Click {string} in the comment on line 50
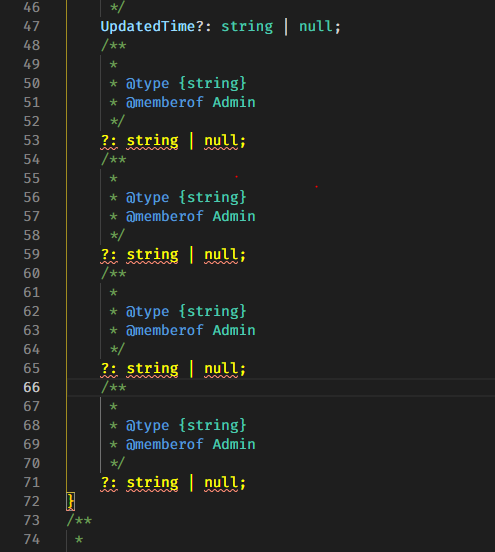This screenshot has height=552, width=495. [x=213, y=83]
